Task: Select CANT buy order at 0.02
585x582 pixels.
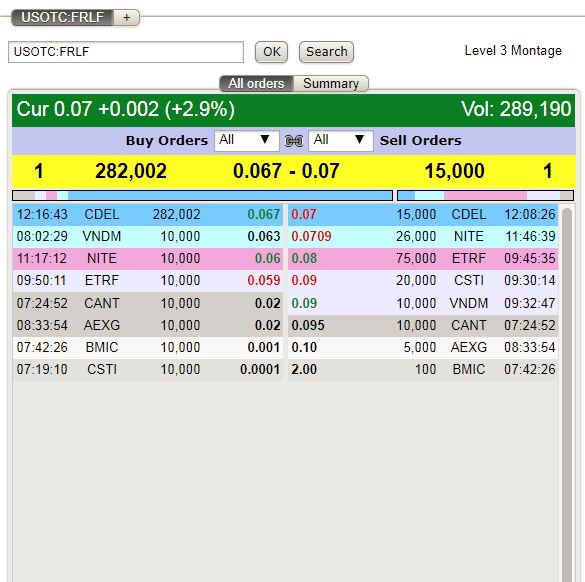Action: coord(148,303)
